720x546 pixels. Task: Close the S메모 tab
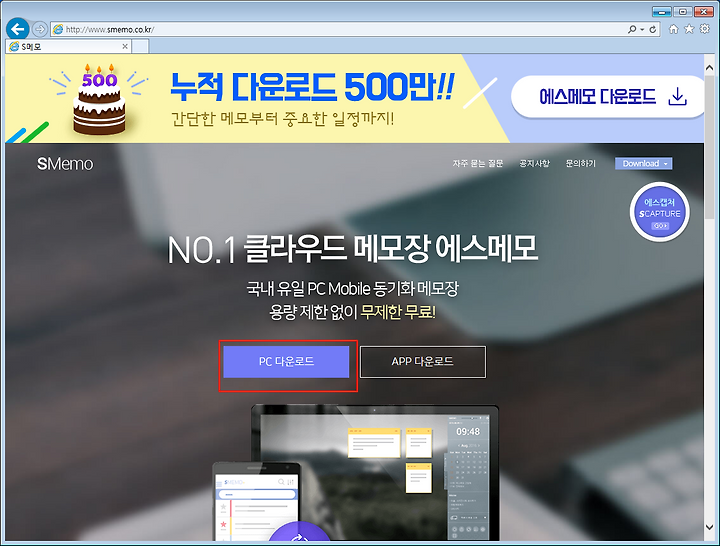click(124, 46)
